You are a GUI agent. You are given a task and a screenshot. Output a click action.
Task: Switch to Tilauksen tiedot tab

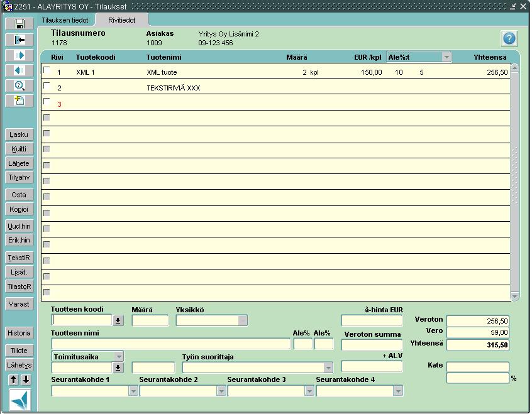coord(65,20)
